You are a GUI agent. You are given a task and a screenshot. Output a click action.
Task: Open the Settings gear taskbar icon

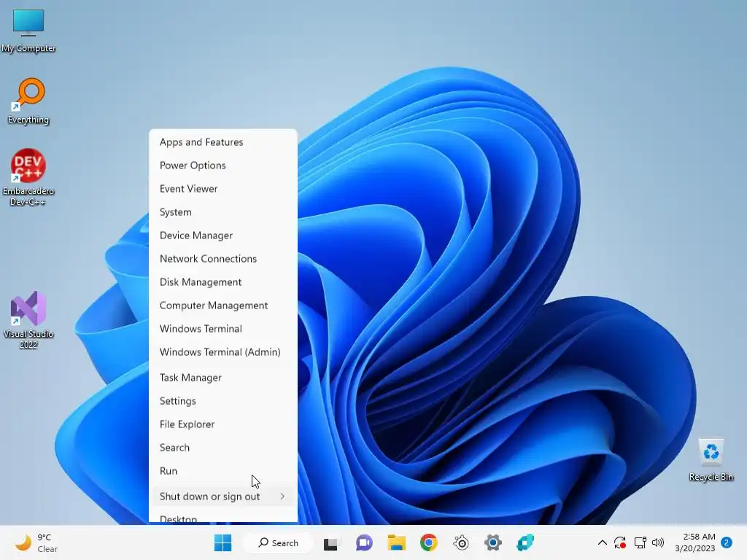493,542
